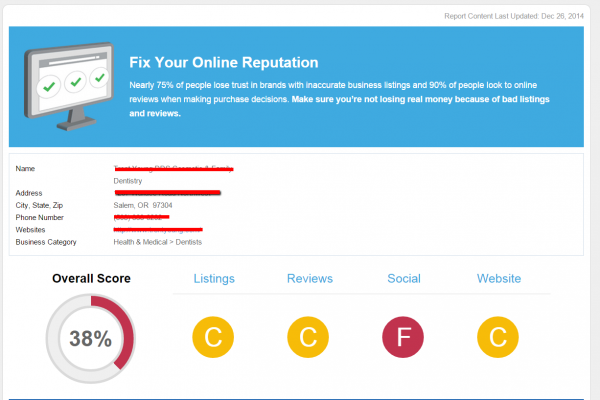600x400 pixels.
Task: Click the Name field label
Action: point(25,168)
